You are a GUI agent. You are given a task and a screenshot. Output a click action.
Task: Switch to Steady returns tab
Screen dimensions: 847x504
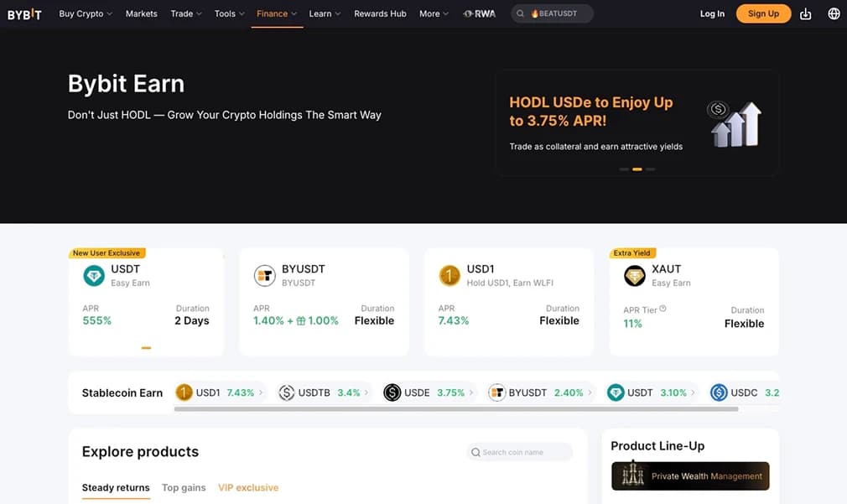(116, 488)
